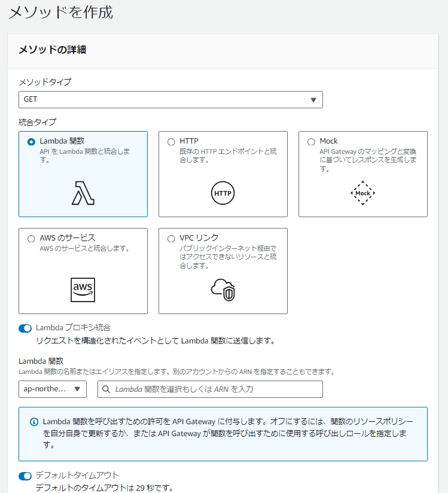Click the メソッドの詳細 heading
The image size is (448, 493).
coord(52,50)
